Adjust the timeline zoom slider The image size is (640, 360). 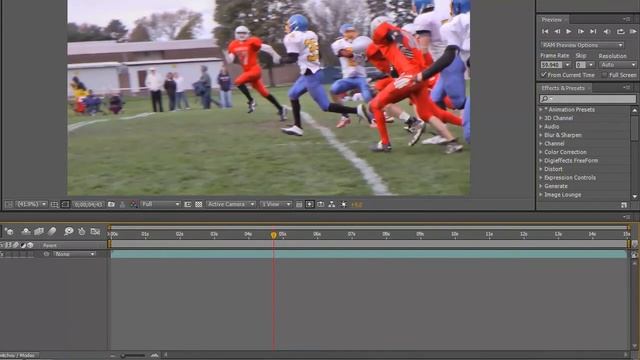[133, 356]
